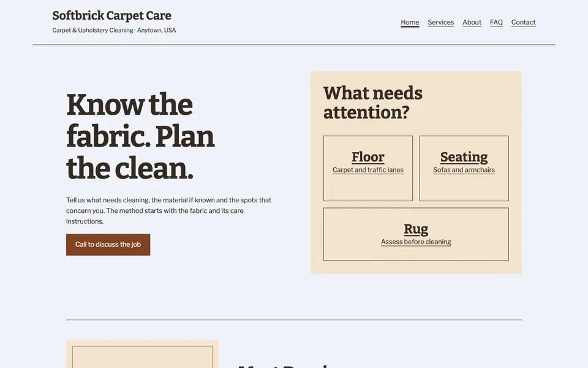Navigate to the FAQ page
This screenshot has width=588, height=368.
496,22
